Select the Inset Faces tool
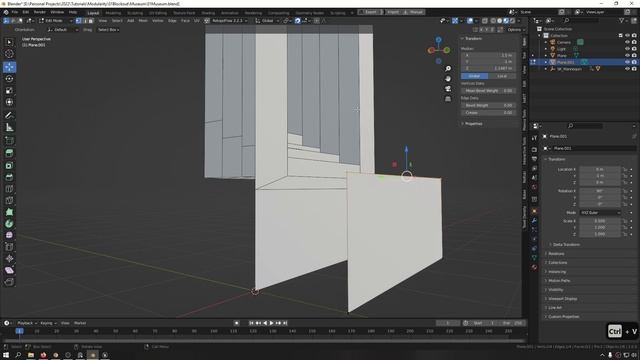The image size is (640, 360). click(x=9, y=165)
